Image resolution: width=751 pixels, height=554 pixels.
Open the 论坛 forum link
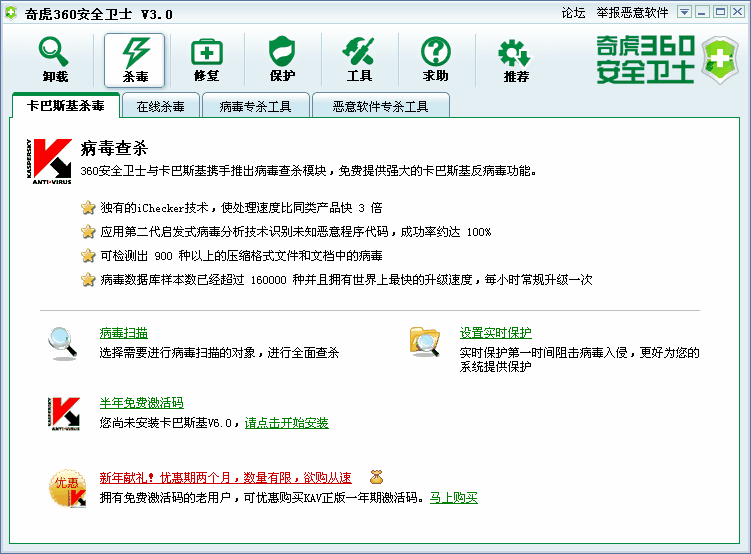click(573, 13)
